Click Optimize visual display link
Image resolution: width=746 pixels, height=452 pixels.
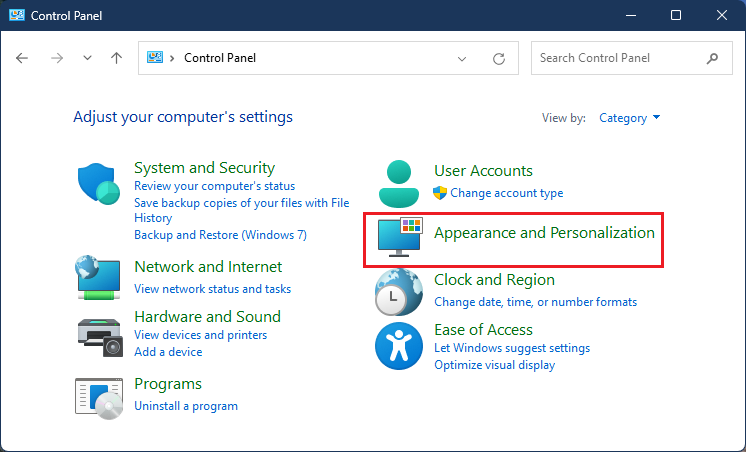(494, 365)
